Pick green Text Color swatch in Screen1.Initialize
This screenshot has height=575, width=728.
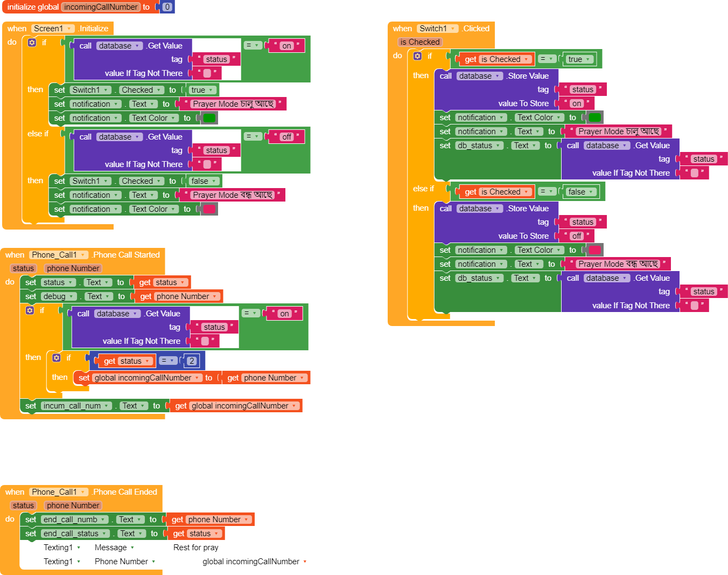click(209, 118)
